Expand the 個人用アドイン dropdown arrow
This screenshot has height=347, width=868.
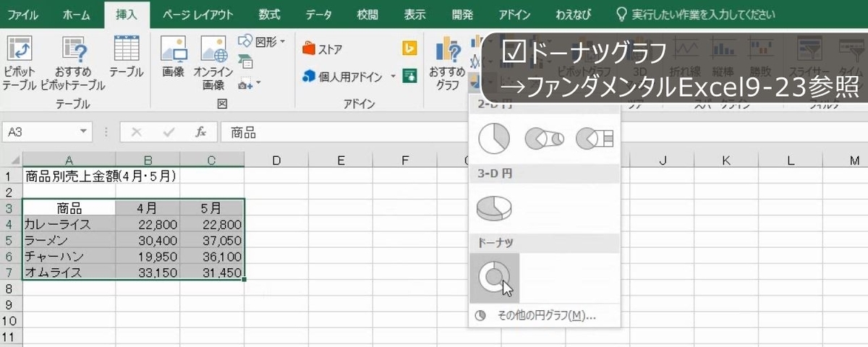pyautogui.click(x=393, y=76)
